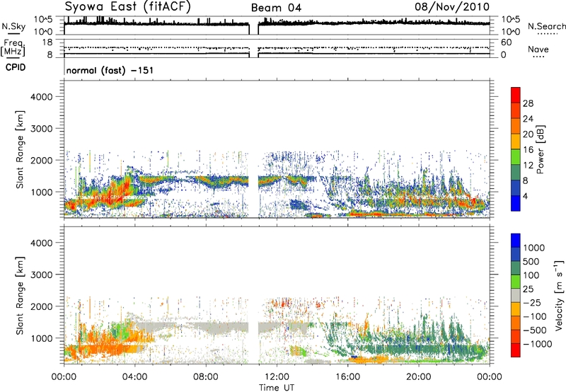Click the "Beam 04" header label

pyautogui.click(x=276, y=8)
